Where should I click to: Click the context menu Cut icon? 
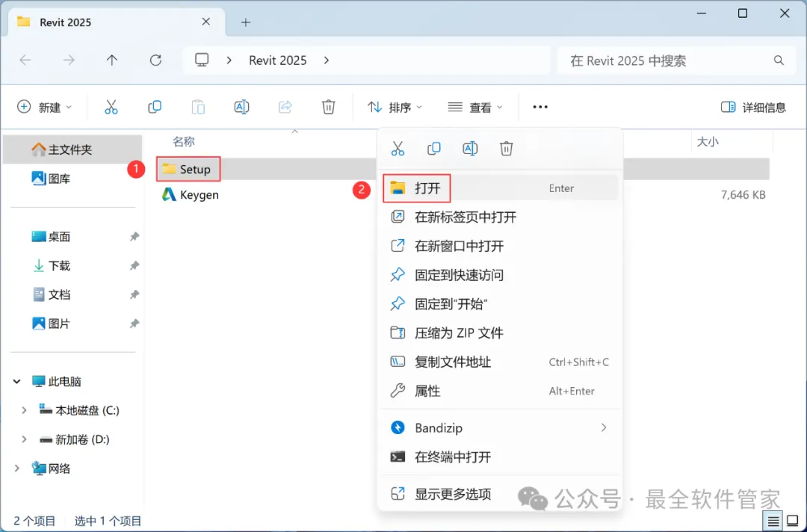coord(398,149)
